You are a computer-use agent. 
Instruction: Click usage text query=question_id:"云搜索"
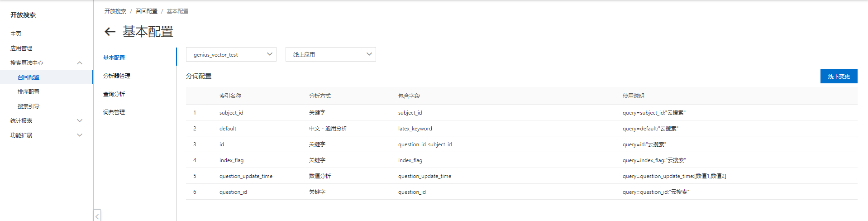pyautogui.click(x=656, y=192)
